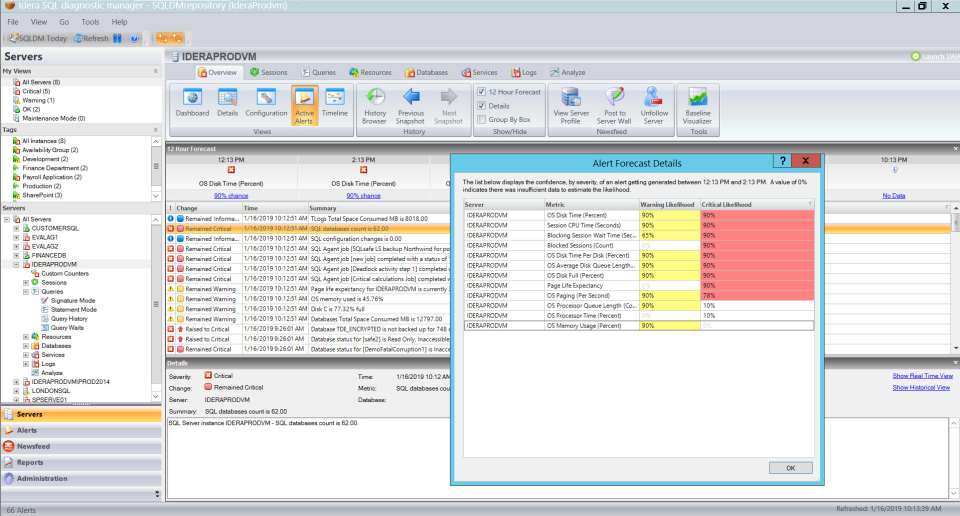This screenshot has width=960, height=516.
Task: Click the red critical icon under 2:13 PM
Action: [x=364, y=170]
